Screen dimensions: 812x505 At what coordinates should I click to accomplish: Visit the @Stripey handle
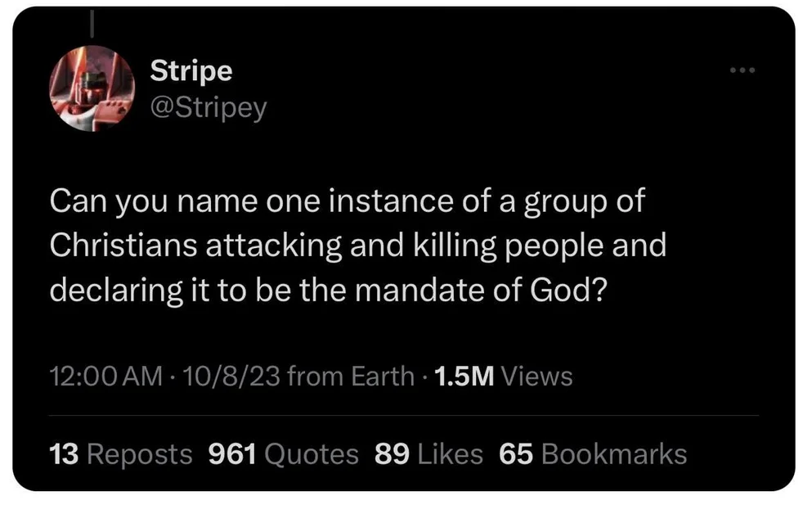[x=209, y=107]
